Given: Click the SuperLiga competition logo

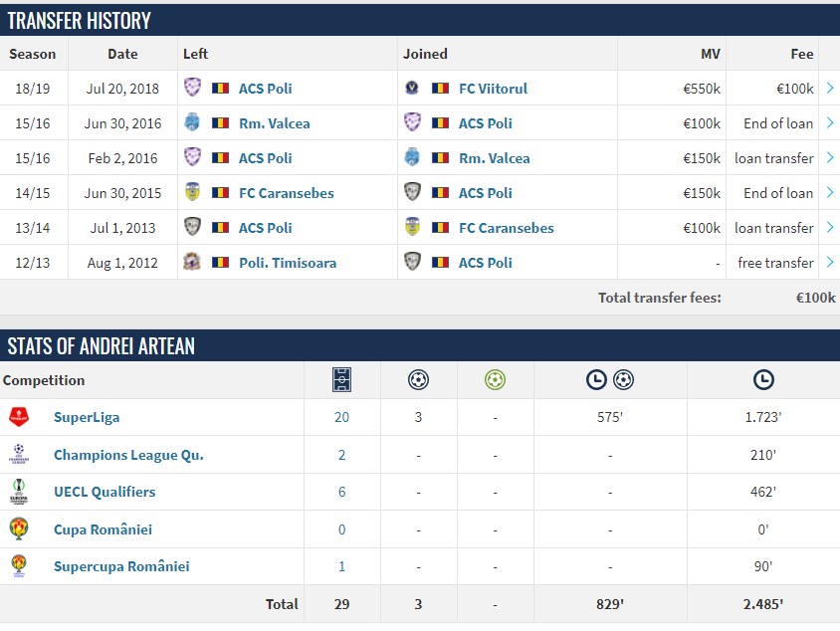Looking at the screenshot, I should 19,417.
